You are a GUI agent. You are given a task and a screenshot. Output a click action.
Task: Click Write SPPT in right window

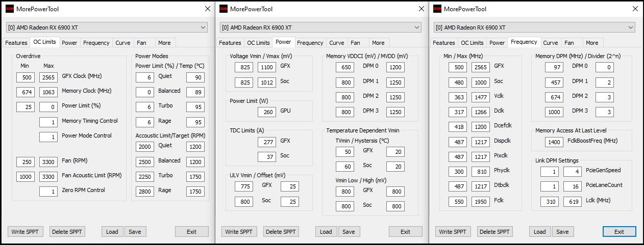point(453,232)
